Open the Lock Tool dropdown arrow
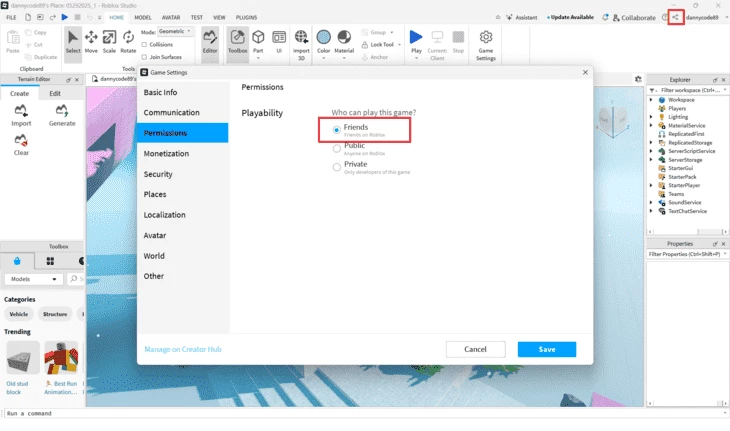 pyautogui.click(x=399, y=45)
